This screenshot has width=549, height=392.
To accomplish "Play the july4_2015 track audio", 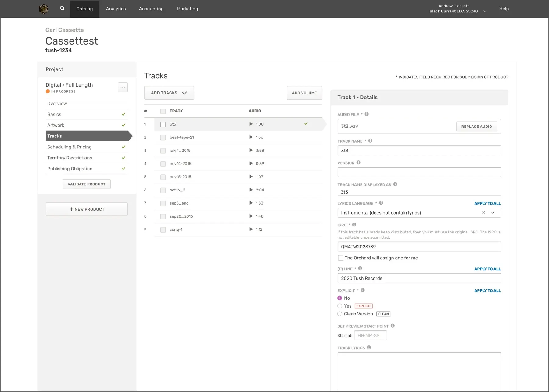I will point(251,150).
